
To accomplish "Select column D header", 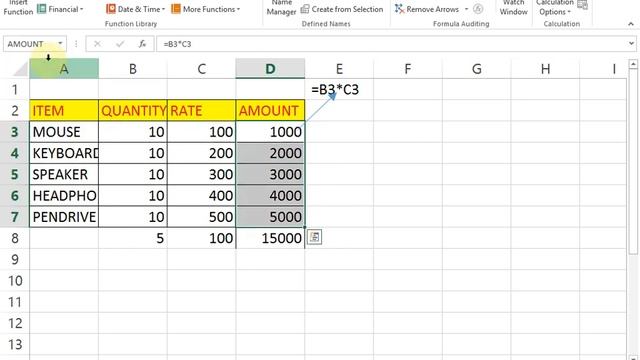I will 270,69.
